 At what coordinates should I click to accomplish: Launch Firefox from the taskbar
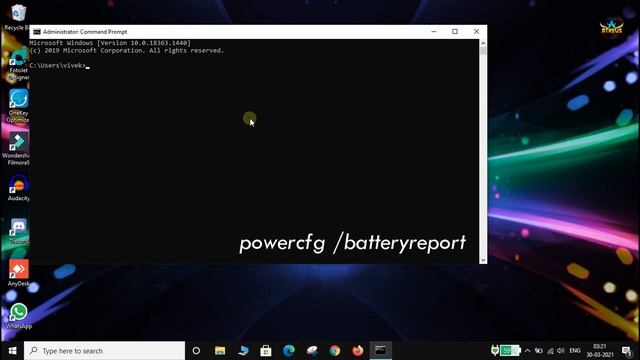click(358, 351)
